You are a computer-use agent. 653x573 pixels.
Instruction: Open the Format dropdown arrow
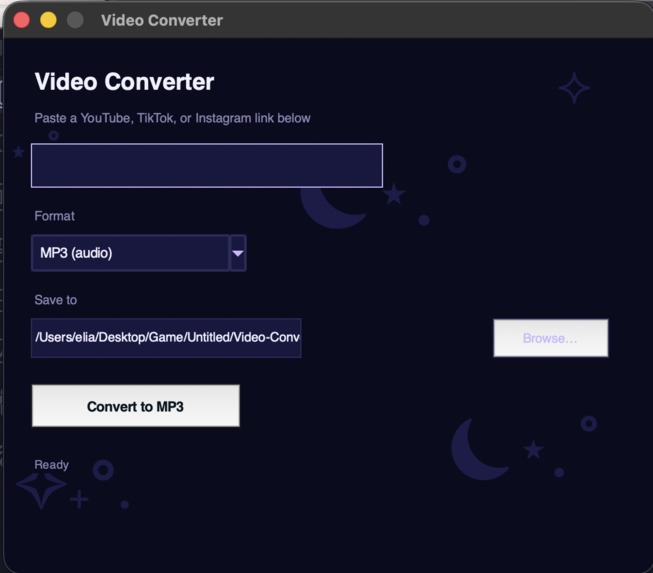[238, 253]
